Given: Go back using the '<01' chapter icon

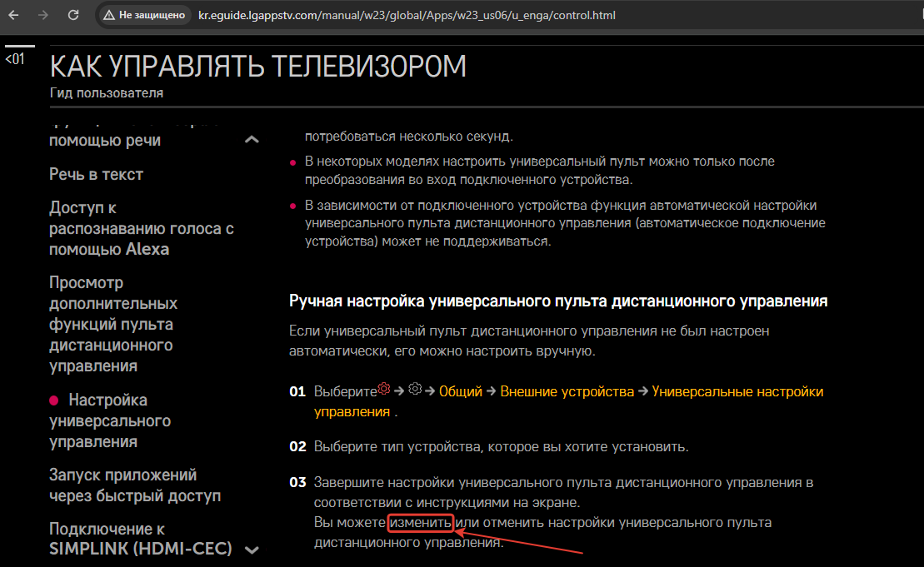Looking at the screenshot, I should pyautogui.click(x=15, y=59).
